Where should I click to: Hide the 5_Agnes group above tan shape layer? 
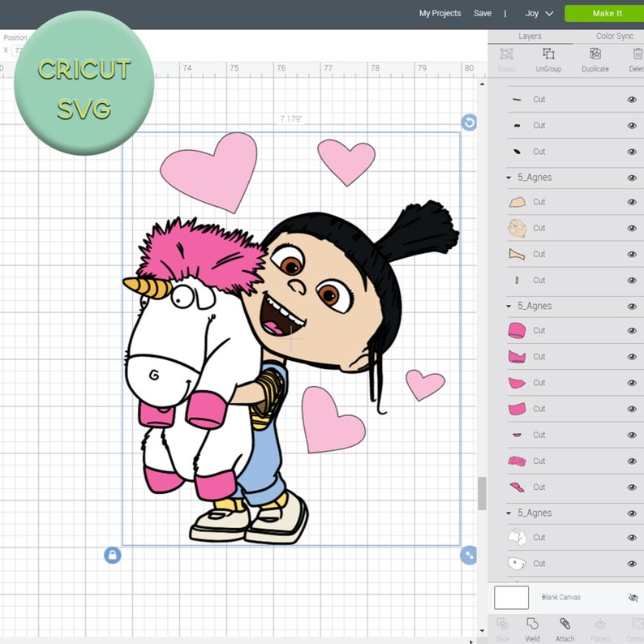pos(632,178)
